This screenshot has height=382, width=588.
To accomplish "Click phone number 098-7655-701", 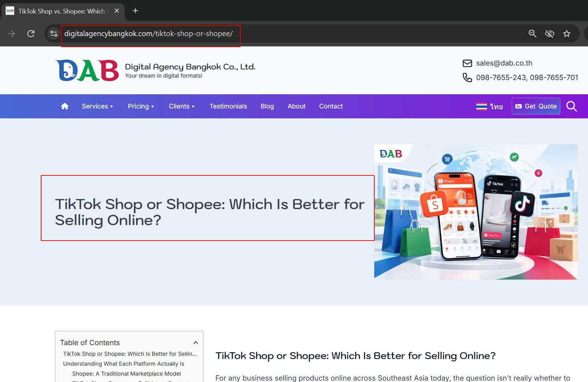I will [x=554, y=78].
